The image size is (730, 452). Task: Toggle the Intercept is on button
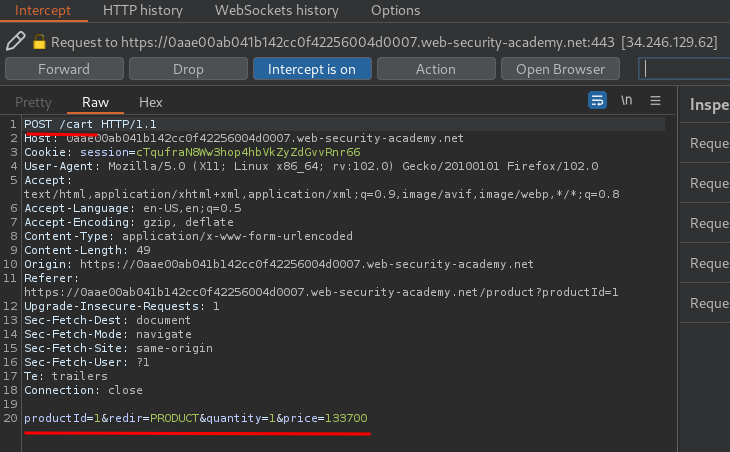312,69
